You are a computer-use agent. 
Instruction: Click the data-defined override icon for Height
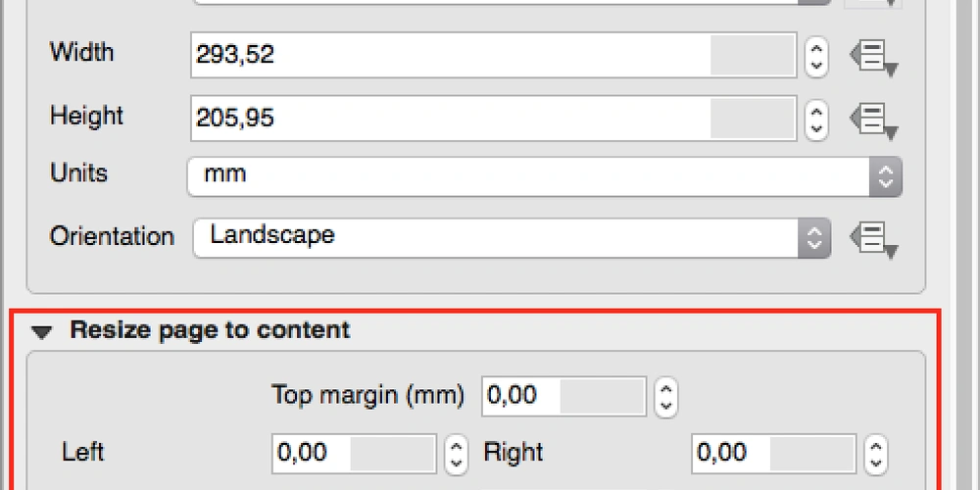click(874, 121)
